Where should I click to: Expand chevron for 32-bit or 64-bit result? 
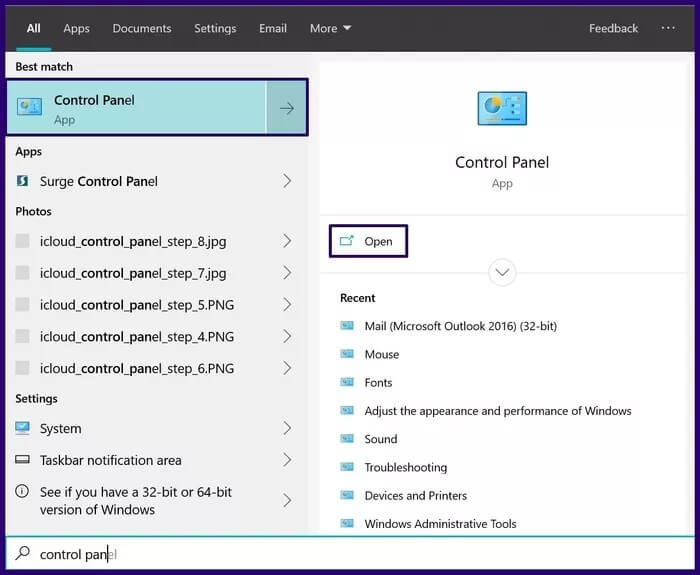287,501
